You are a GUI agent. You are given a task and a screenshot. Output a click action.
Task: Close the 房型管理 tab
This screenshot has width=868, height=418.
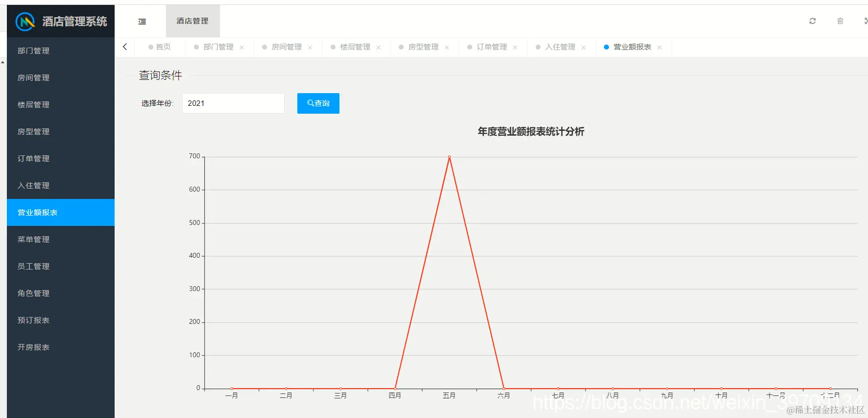[447, 48]
